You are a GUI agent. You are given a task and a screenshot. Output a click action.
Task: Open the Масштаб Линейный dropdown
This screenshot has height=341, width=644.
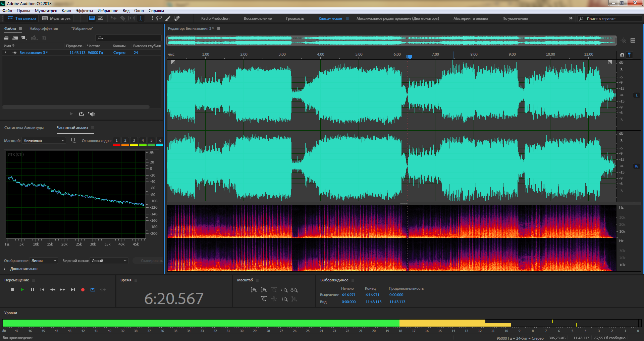coord(44,140)
